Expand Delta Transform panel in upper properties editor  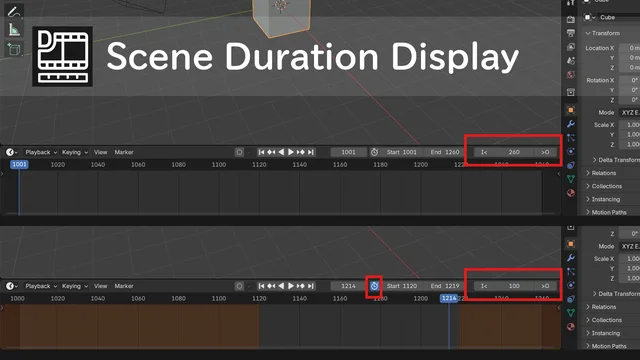616,160
